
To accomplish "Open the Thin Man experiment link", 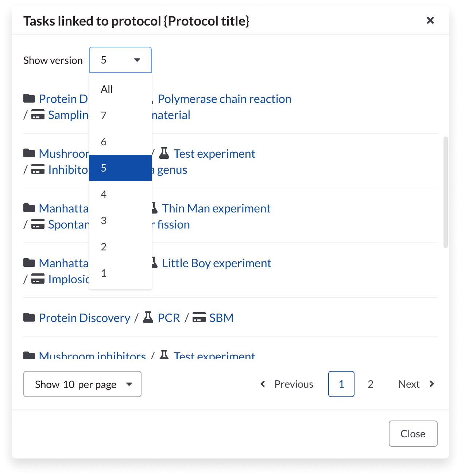I will pos(216,208).
